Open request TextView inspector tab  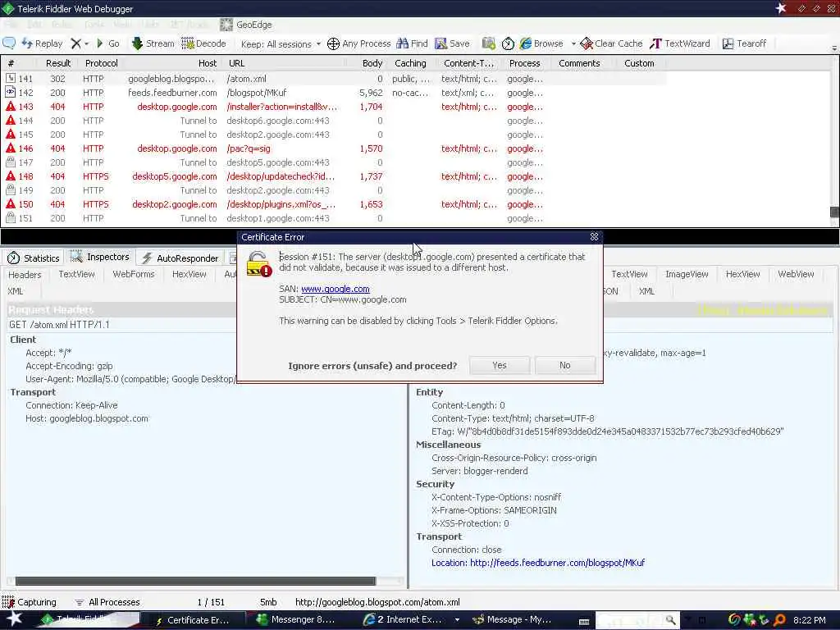tap(76, 274)
